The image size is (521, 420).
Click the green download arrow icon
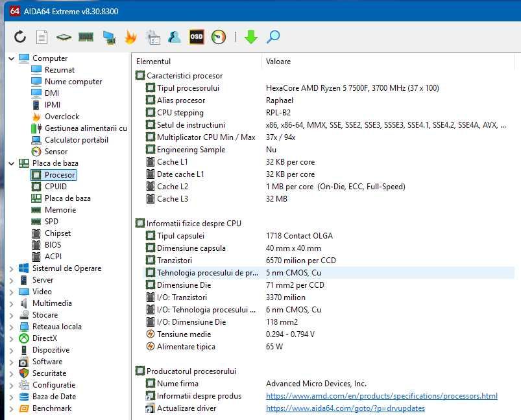(251, 37)
